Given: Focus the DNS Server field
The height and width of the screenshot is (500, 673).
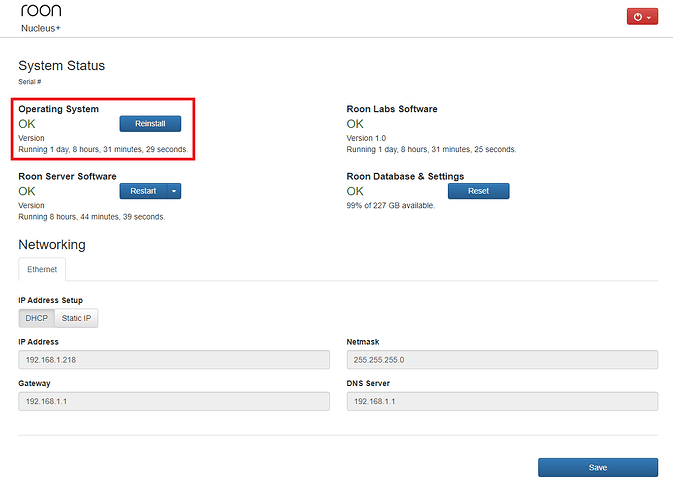Looking at the screenshot, I should 502,401.
